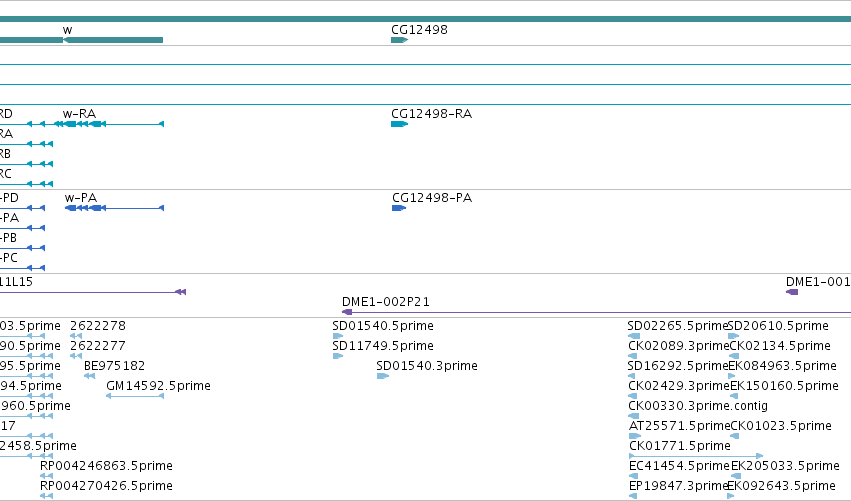Screen dimensions: 851x501
Task: Click the CG12498-PA protein glyph
Action: [399, 208]
